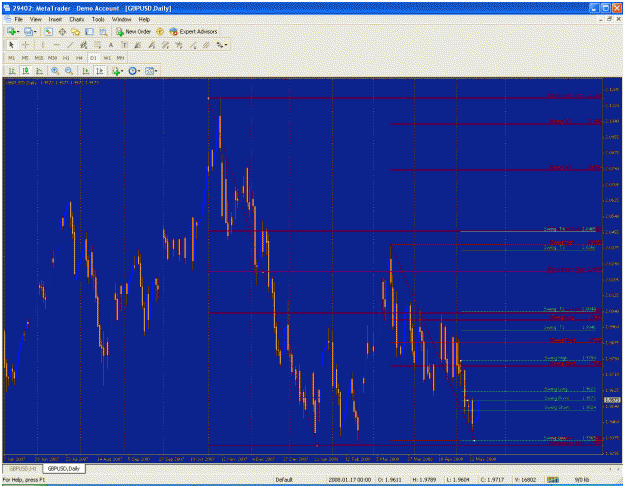This screenshot has height=486, width=625.
Task: Click the New Order button
Action: [134, 31]
